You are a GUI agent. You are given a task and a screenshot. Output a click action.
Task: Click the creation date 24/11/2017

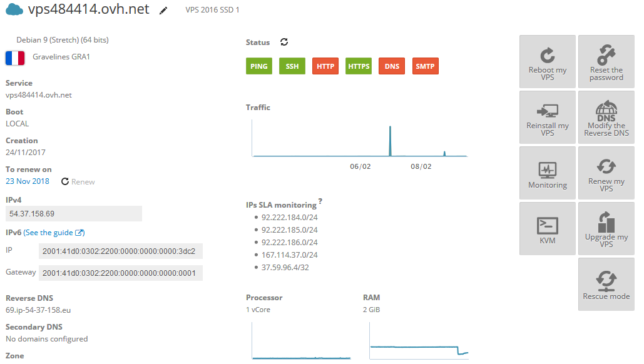tap(26, 152)
